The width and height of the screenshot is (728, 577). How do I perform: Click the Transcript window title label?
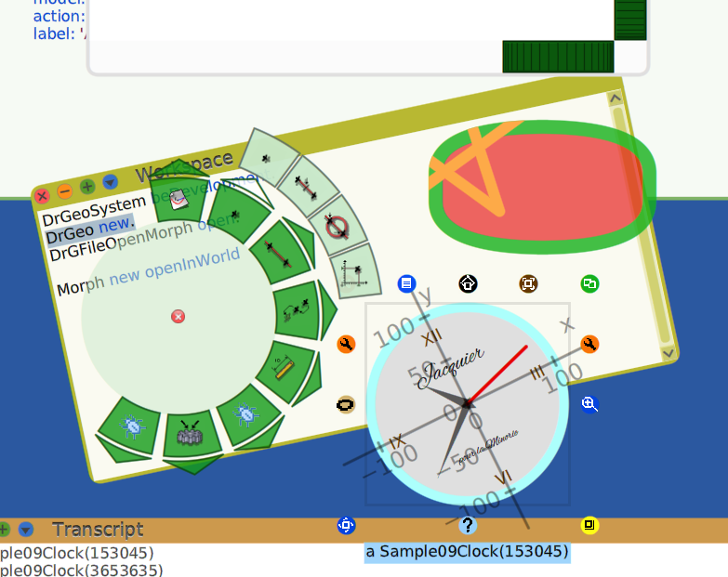(98, 530)
